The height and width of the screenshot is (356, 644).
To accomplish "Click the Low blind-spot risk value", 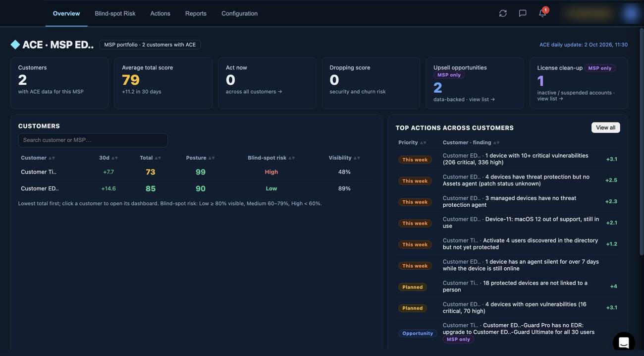I will (271, 188).
